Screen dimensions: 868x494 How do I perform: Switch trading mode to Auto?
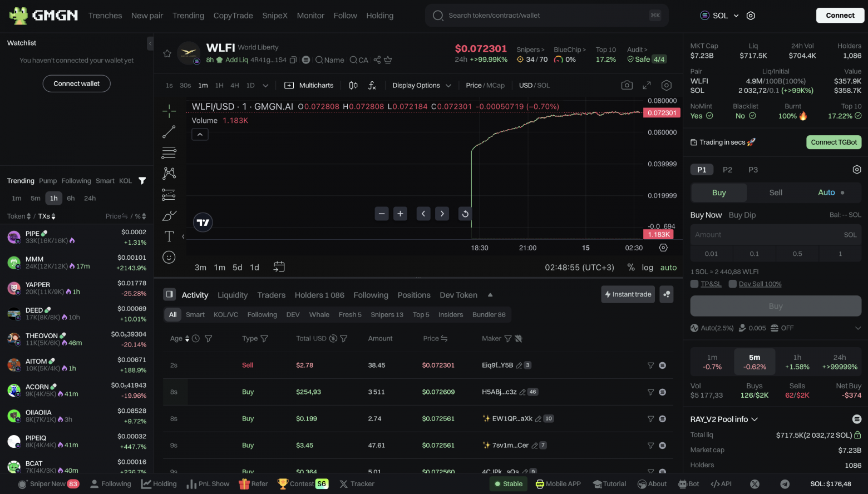point(827,192)
